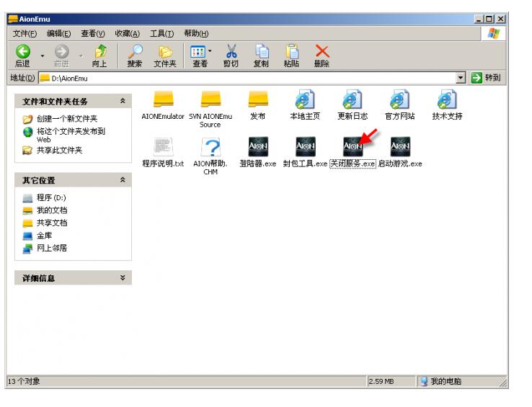Select the 封包工具.exe Aion icon
Screen dimensions: 532x407
305,152
